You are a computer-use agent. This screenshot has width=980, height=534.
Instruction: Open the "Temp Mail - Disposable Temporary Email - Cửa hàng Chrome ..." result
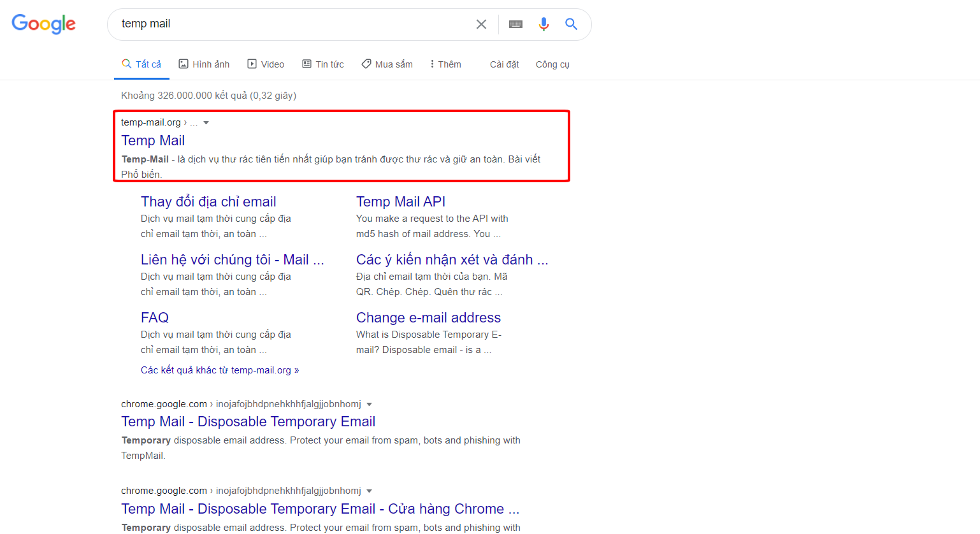coord(321,509)
